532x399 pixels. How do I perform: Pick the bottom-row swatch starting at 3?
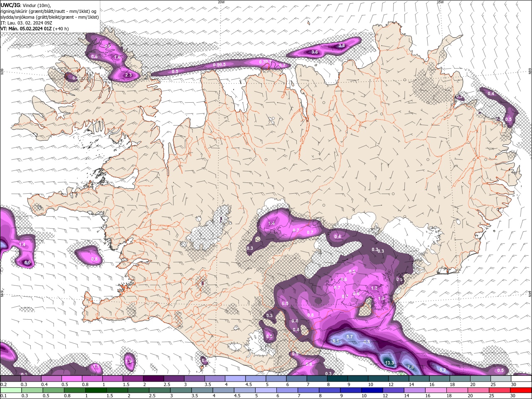181,390
